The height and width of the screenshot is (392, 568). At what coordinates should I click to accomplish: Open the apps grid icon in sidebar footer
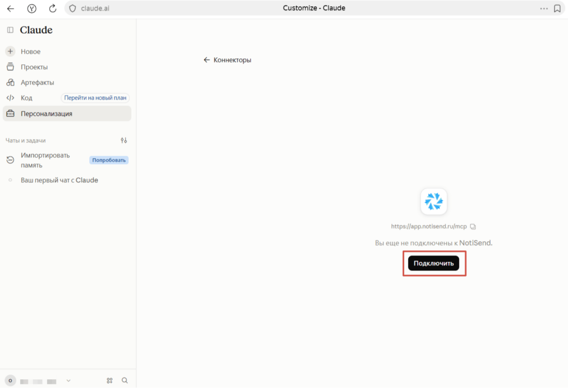point(110,380)
